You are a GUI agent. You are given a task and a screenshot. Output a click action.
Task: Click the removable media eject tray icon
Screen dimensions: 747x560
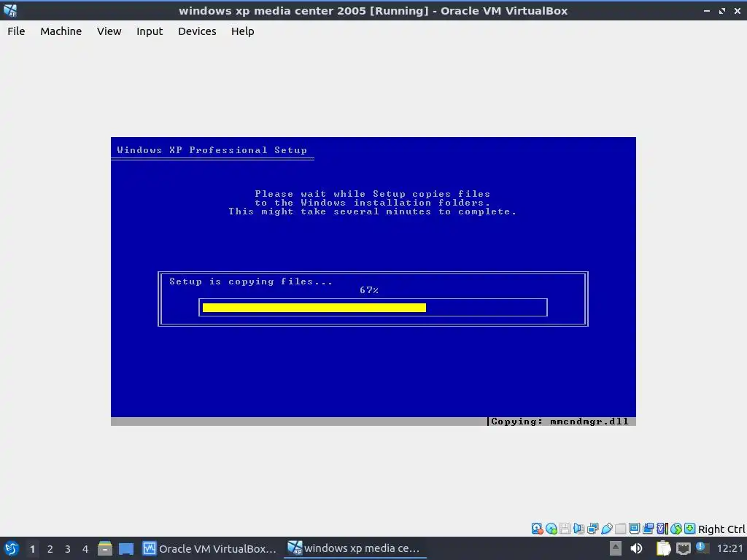pyautogui.click(x=616, y=548)
